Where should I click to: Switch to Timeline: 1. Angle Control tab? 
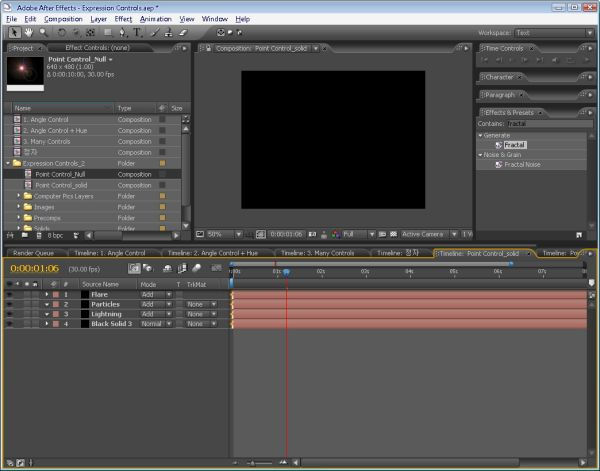[x=110, y=253]
